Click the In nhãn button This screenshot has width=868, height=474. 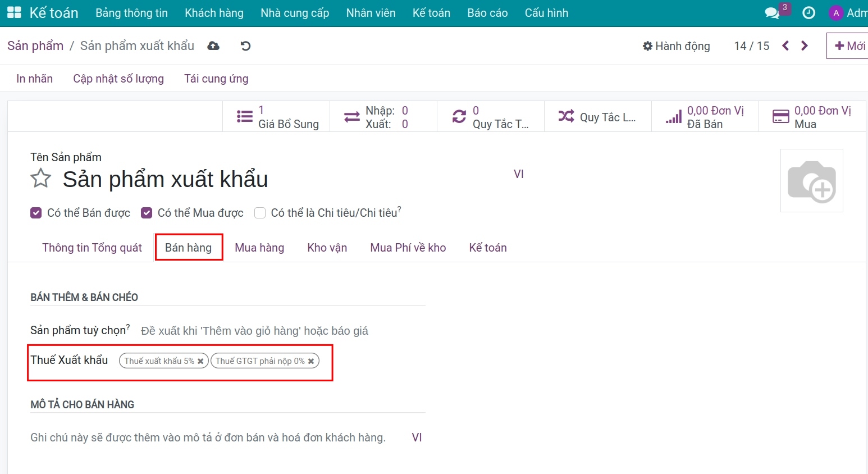pos(34,79)
